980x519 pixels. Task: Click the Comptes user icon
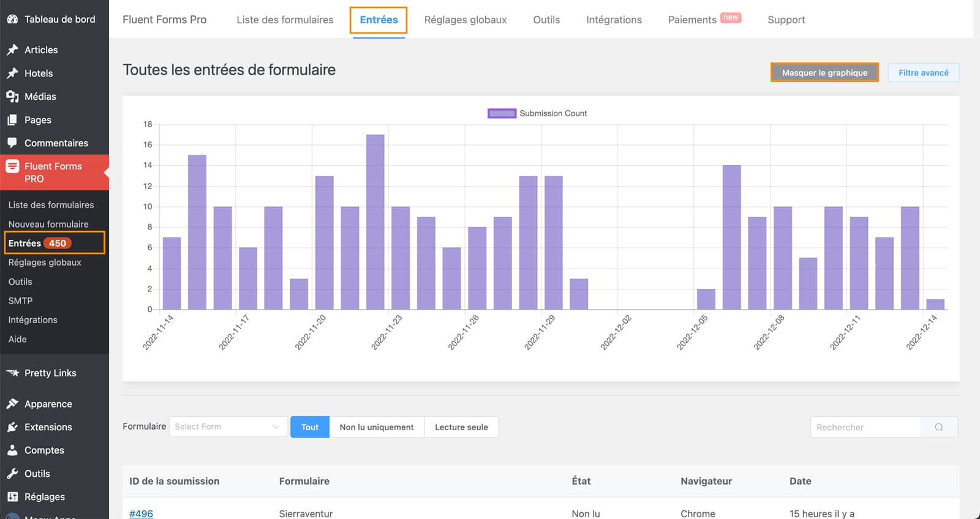[12, 450]
